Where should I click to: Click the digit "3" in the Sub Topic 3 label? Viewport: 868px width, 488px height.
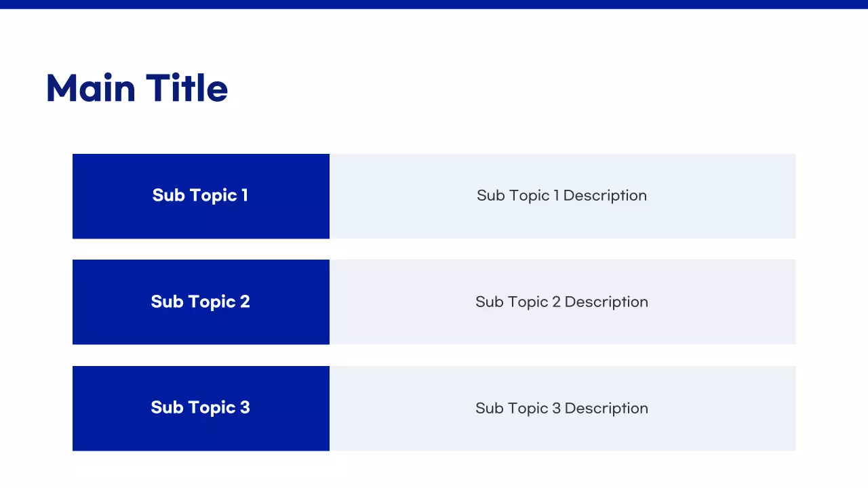click(245, 407)
